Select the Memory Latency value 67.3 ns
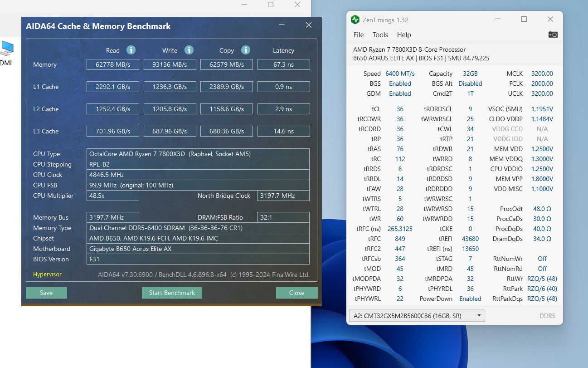This screenshot has height=368, width=588. [x=284, y=64]
